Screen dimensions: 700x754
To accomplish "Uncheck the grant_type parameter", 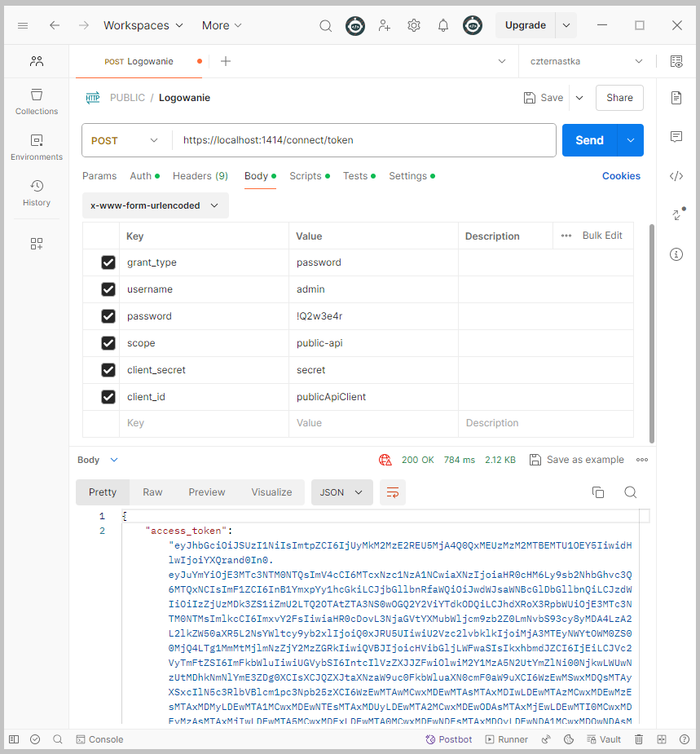I will click(x=108, y=262).
